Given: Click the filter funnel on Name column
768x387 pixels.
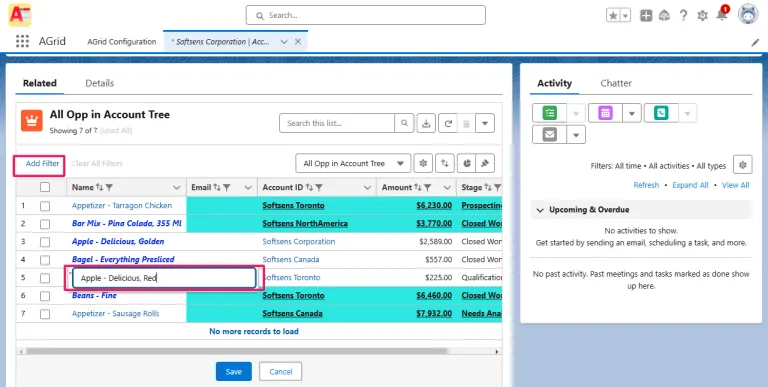Looking at the screenshot, I should [109, 187].
